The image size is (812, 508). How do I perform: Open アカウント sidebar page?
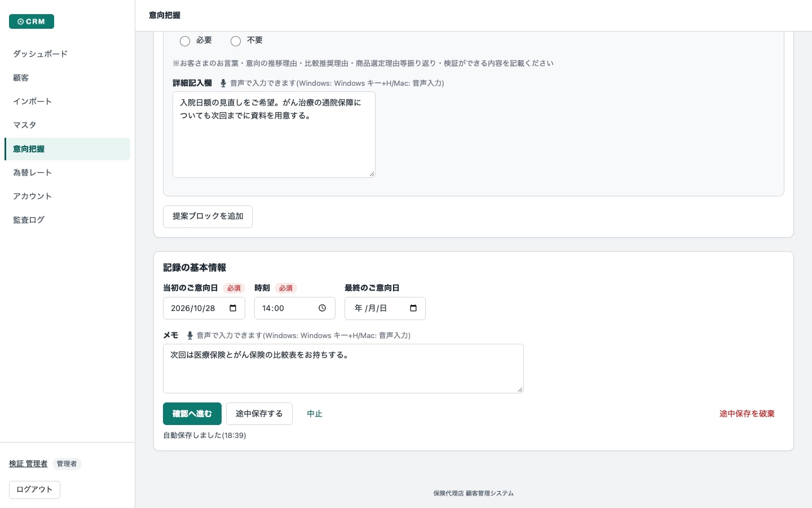click(x=67, y=196)
